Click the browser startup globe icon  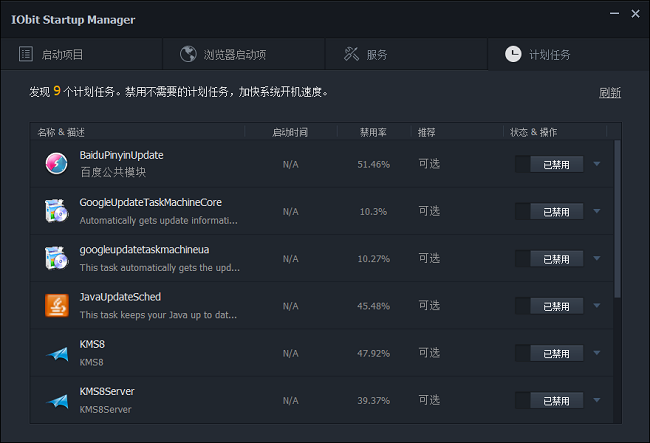click(188, 54)
